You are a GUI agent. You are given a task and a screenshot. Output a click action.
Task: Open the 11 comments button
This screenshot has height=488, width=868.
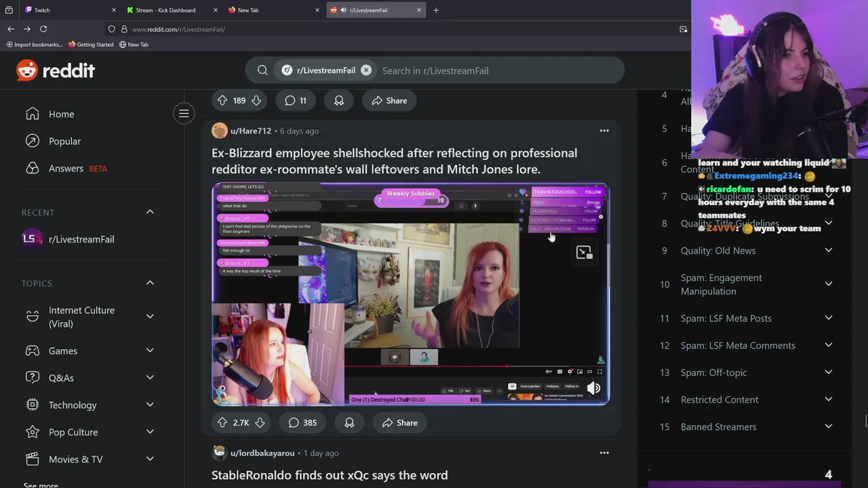point(296,100)
